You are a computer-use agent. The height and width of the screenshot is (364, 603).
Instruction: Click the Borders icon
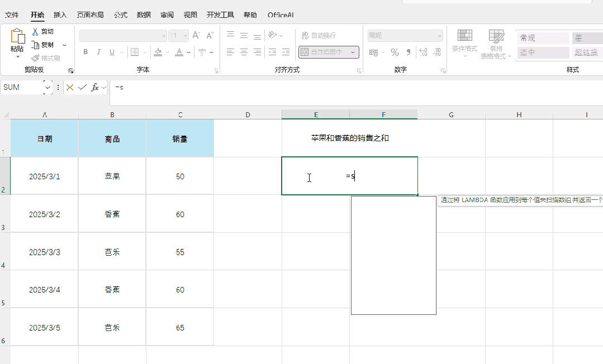[x=135, y=52]
